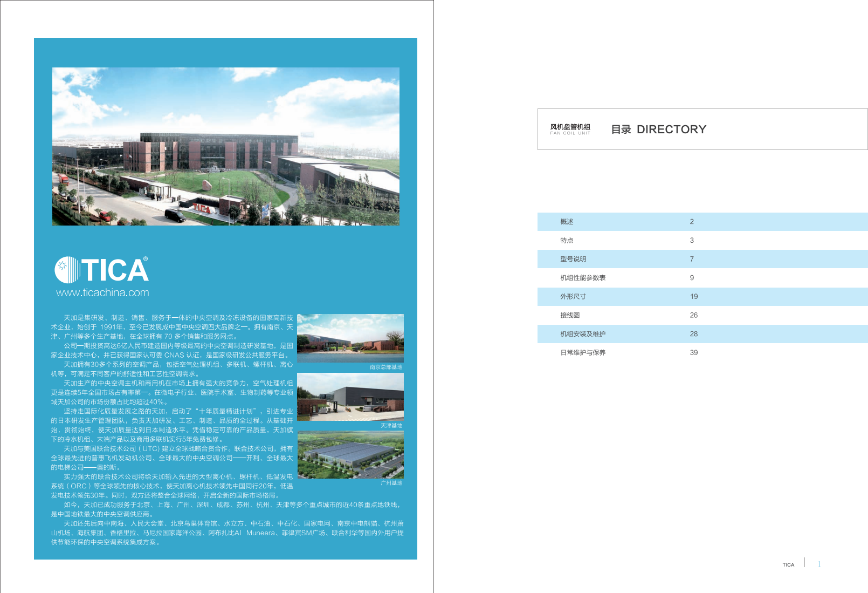This screenshot has height=593, width=868.
Task: Jump to 机组性能参数表 section
Action: [x=583, y=278]
